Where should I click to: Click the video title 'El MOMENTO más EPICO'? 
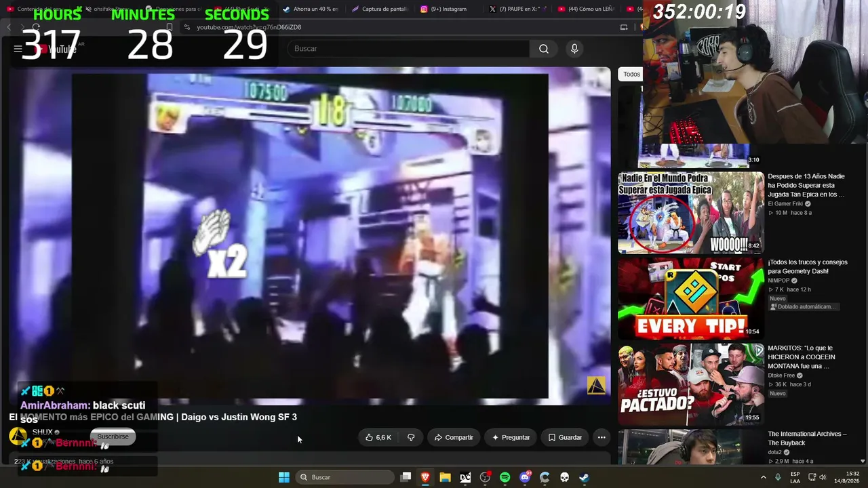tap(153, 418)
